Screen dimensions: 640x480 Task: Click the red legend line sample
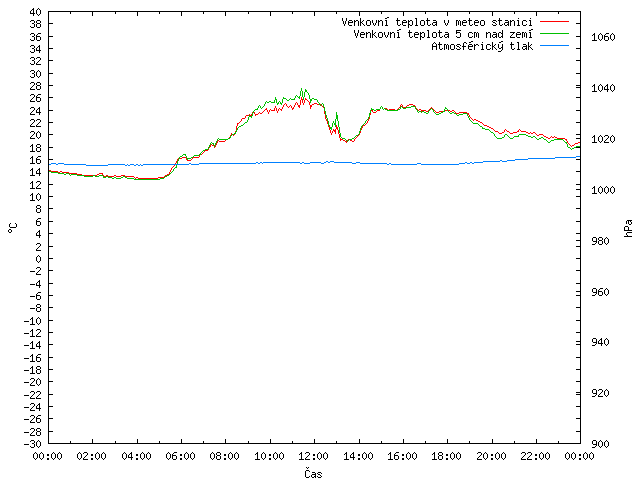(x=554, y=21)
